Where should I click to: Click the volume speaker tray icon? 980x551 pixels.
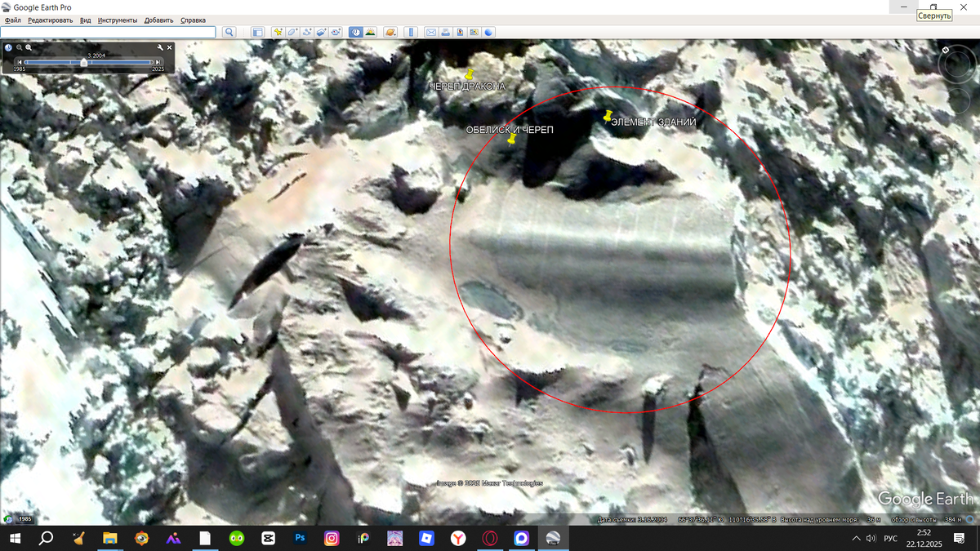(871, 538)
